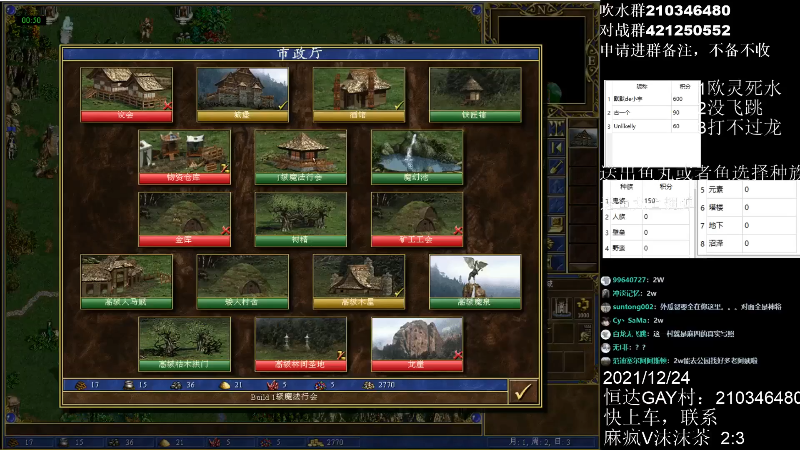
Task: Click the date text 月:1, 周:2, 日:3
Action: coord(540,442)
